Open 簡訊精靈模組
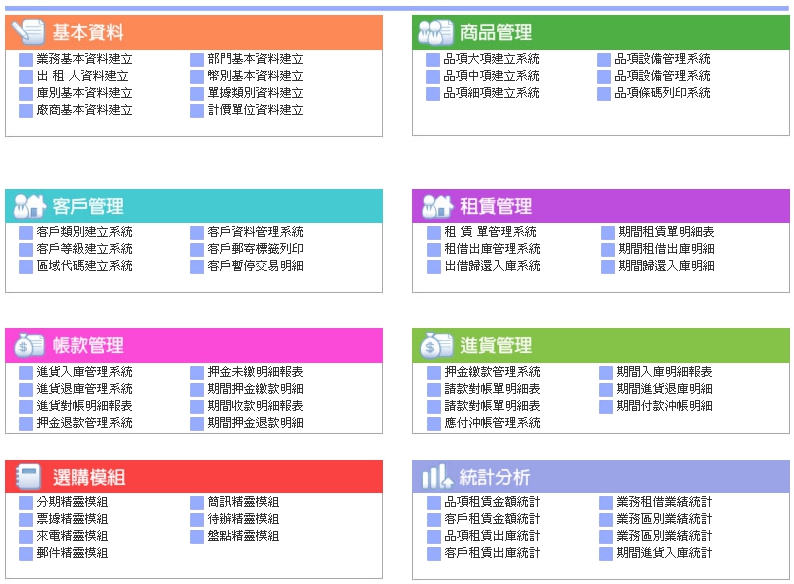Image resolution: width=794 pixels, height=584 pixels. click(x=243, y=502)
